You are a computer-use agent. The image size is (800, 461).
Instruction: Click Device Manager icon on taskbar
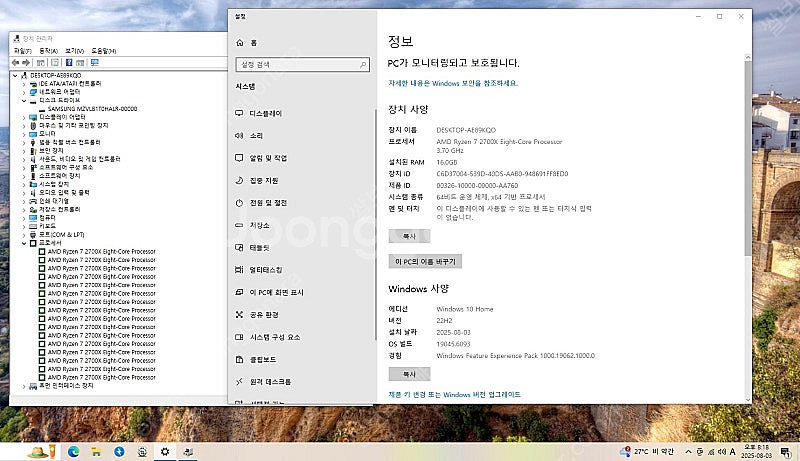(x=188, y=452)
